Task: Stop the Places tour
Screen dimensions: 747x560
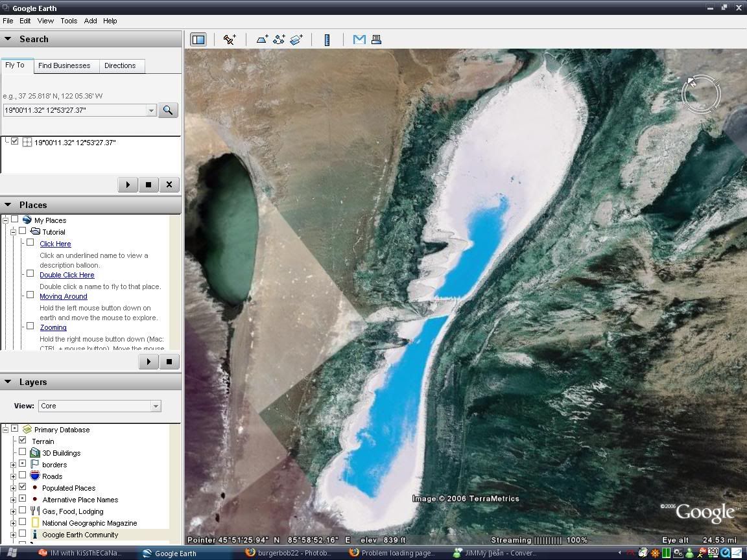Action: tap(169, 362)
